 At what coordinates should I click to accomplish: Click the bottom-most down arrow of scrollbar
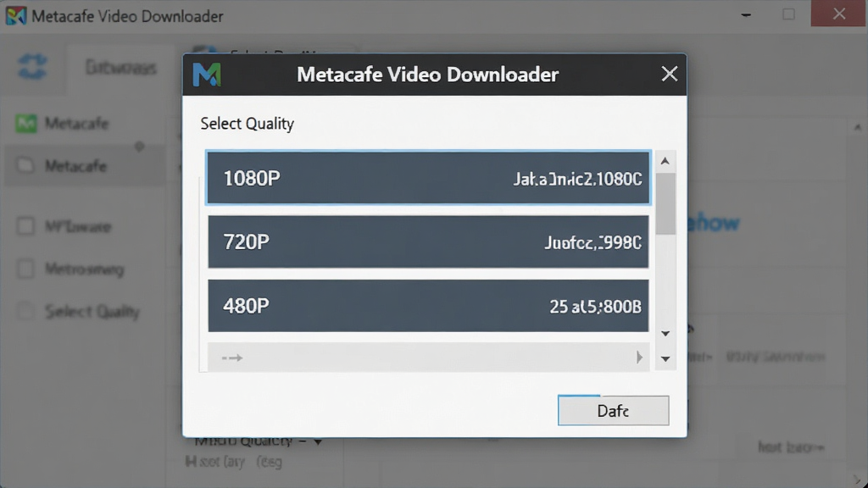665,359
